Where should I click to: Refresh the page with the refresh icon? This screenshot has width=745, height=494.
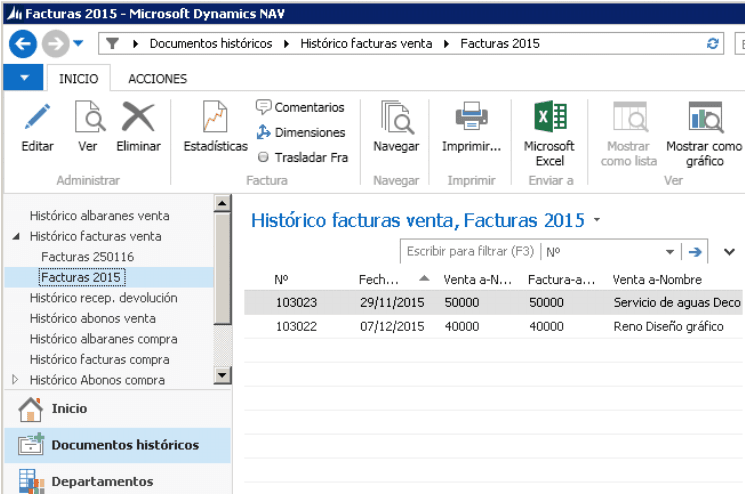click(712, 44)
